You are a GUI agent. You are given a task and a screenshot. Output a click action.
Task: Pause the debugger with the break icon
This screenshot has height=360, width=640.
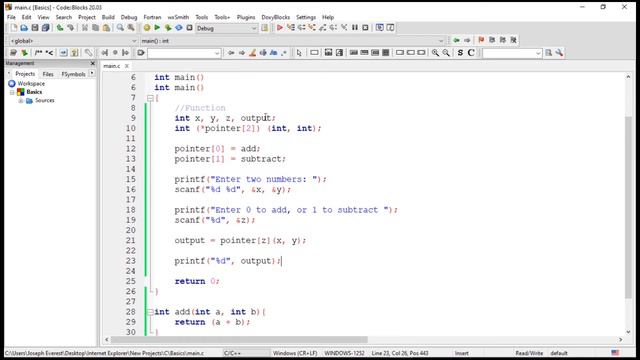coord(355,28)
